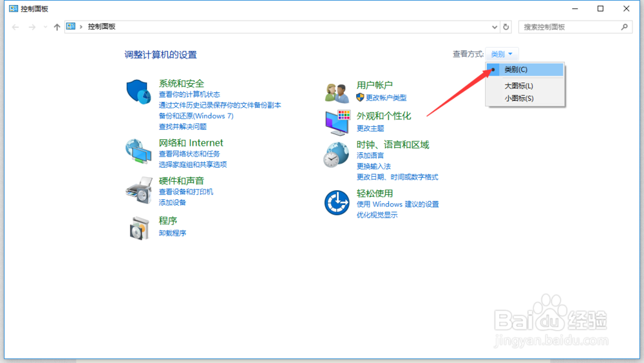Open the 查看方式 类别 dropdown
Image resolution: width=644 pixels, height=363 pixels.
point(502,54)
